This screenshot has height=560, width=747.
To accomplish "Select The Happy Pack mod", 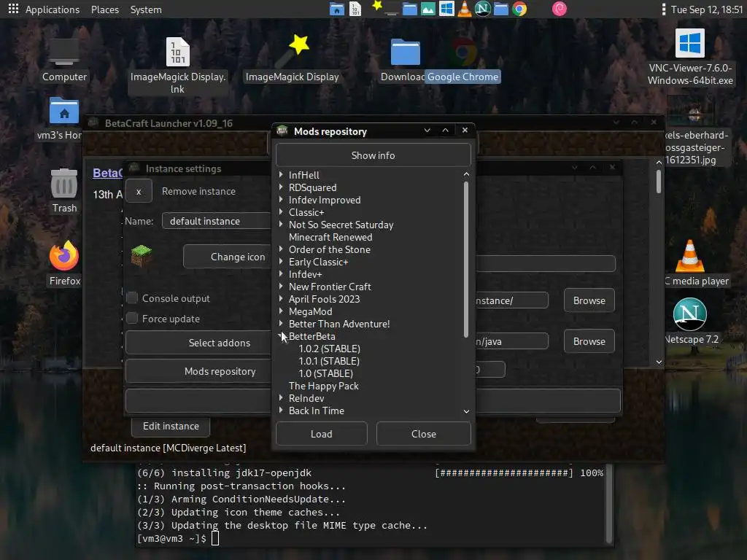I will click(323, 386).
